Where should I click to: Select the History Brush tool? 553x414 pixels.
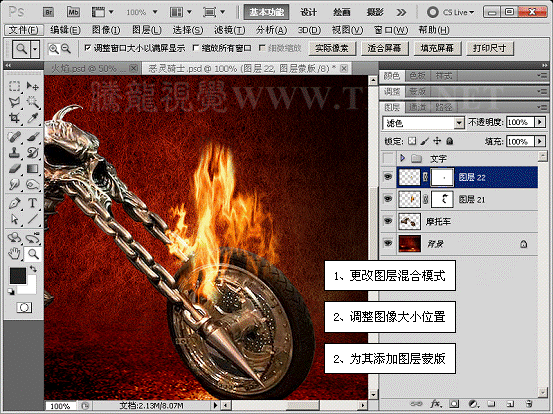pyautogui.click(x=32, y=153)
